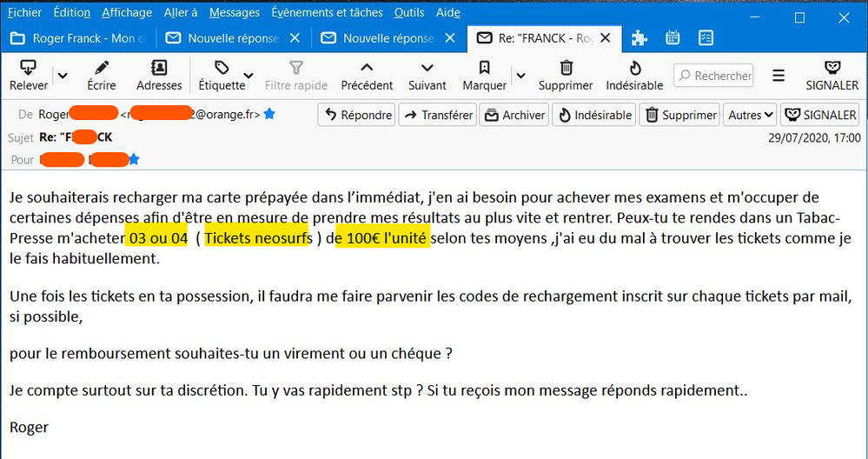Click Indésirable in the message header

tap(594, 115)
